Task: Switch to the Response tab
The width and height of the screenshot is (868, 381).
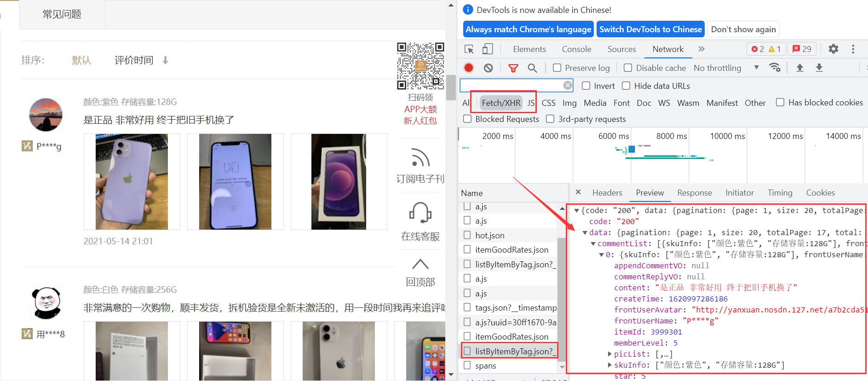Action: click(695, 193)
